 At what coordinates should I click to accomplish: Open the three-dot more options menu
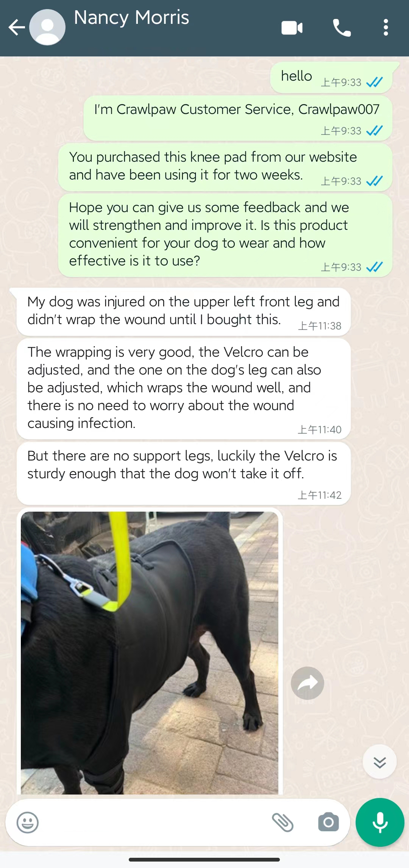386,28
